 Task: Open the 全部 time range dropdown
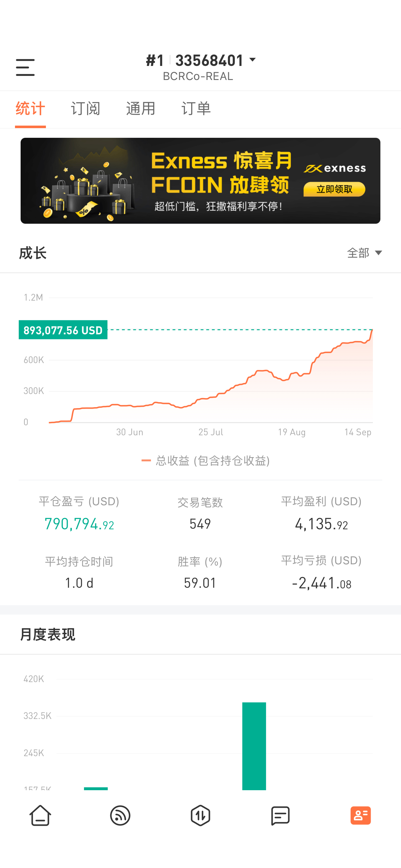click(x=365, y=253)
